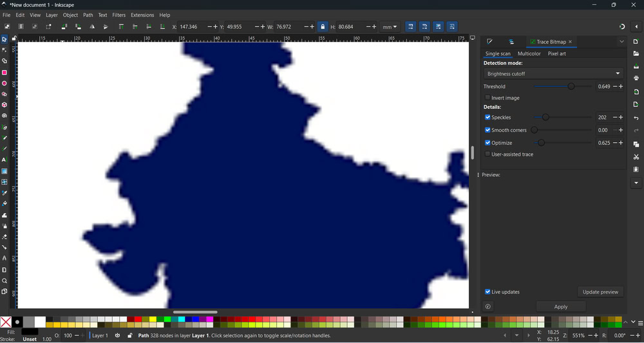The width and height of the screenshot is (644, 343).
Task: Click Rotate 90° clockwise icon
Action: point(78,26)
